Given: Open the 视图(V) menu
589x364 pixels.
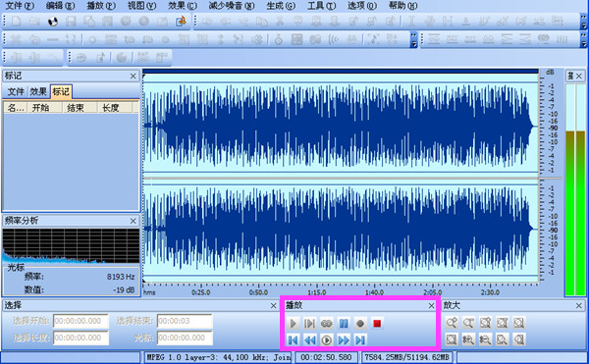Looking at the screenshot, I should pyautogui.click(x=141, y=5).
